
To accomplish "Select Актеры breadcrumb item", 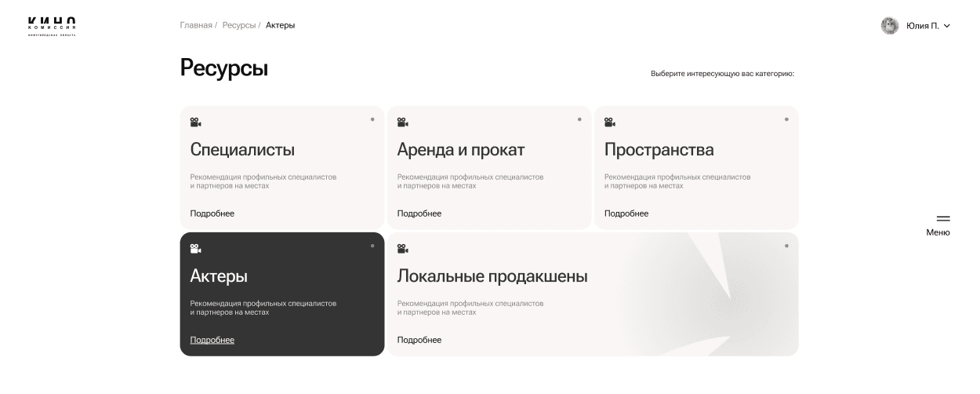I will [x=280, y=26].
